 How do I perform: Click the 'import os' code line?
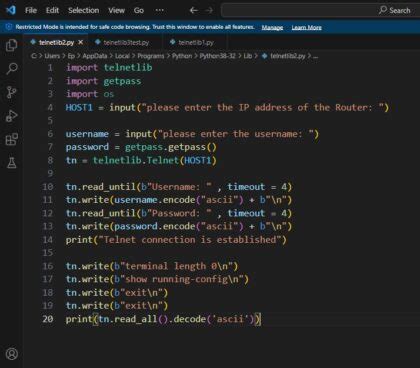coord(90,94)
